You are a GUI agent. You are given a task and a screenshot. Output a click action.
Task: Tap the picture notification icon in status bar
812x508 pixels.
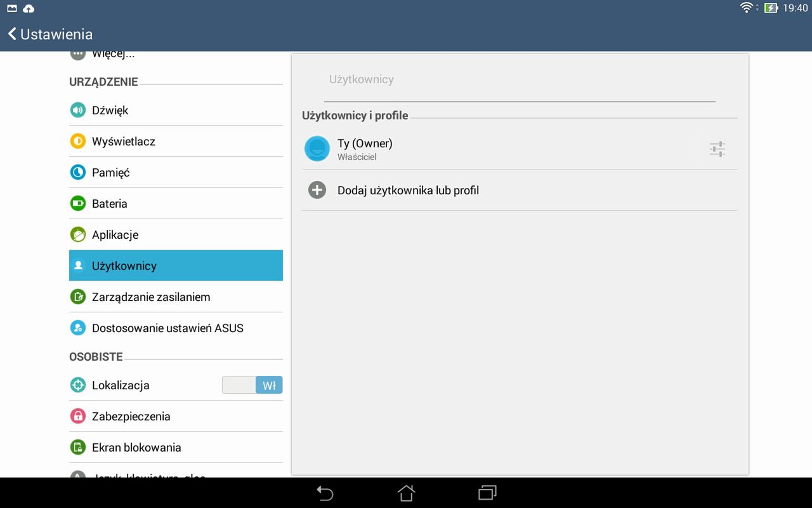(x=12, y=8)
